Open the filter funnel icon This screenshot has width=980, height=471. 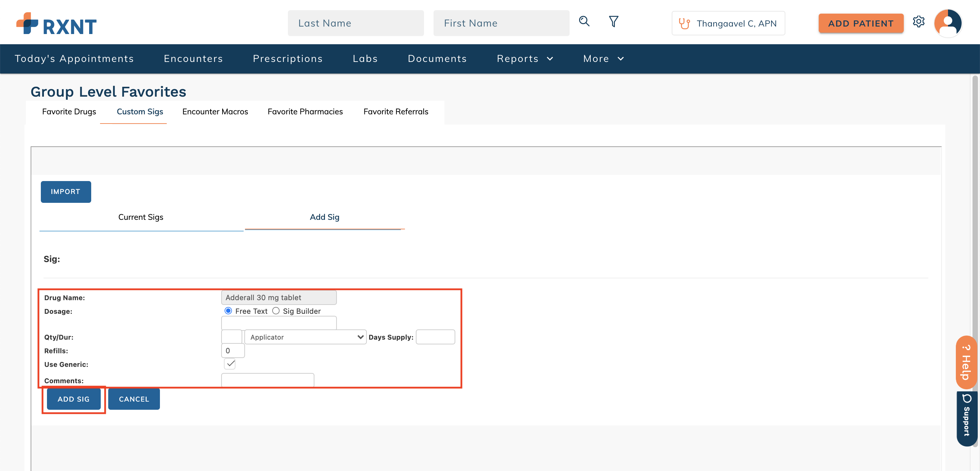pyautogui.click(x=613, y=21)
